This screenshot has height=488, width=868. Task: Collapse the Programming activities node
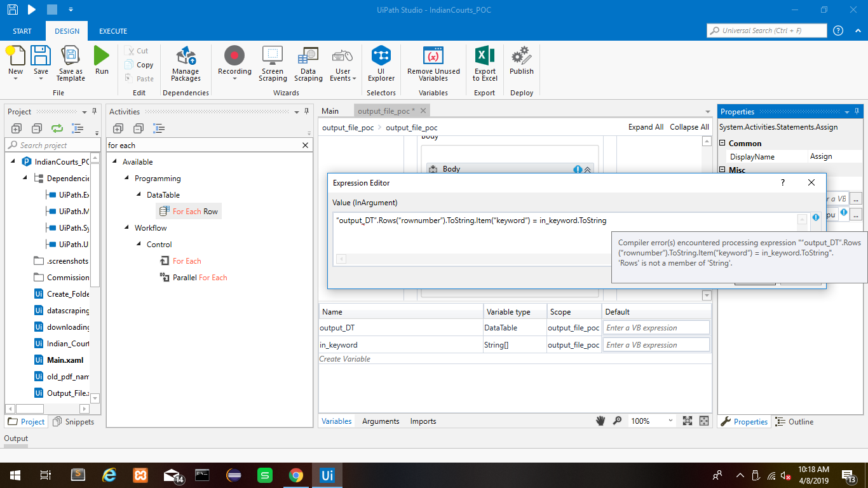pos(127,179)
